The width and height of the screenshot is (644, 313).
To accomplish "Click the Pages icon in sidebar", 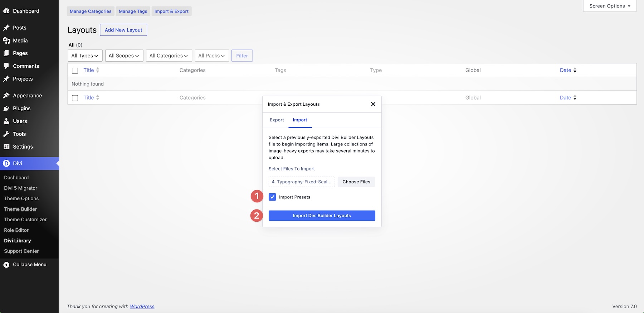I will [6, 53].
